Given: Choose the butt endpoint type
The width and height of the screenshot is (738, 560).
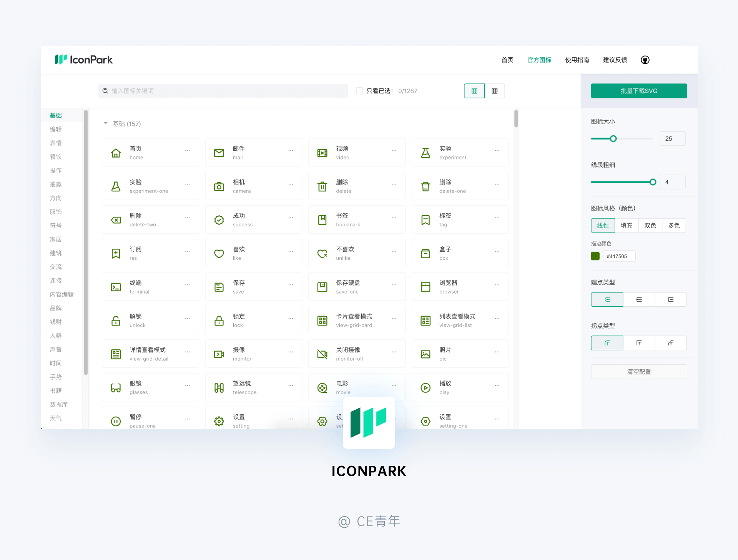Looking at the screenshot, I should click(x=639, y=299).
